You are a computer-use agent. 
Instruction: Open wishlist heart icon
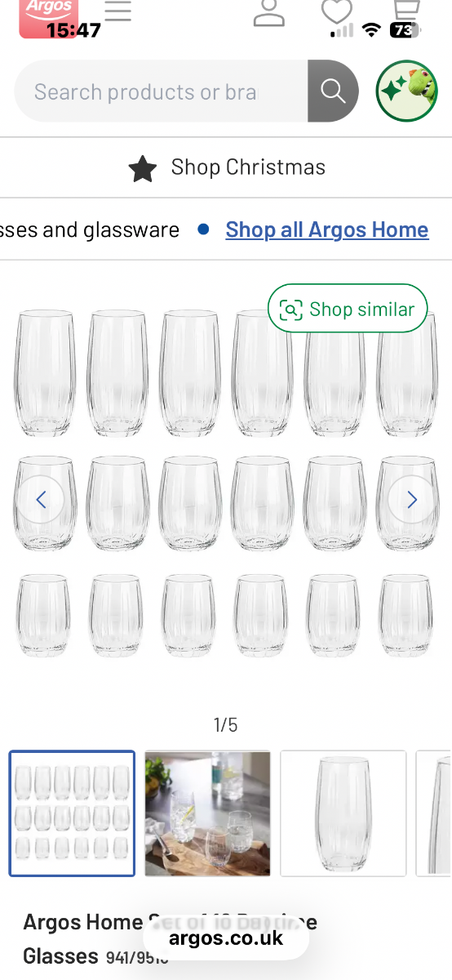[336, 11]
